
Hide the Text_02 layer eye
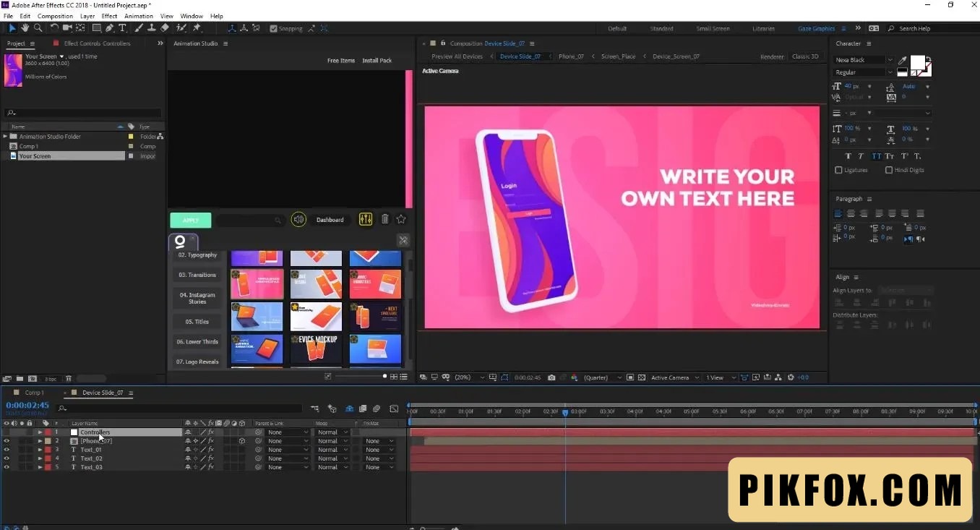7,458
